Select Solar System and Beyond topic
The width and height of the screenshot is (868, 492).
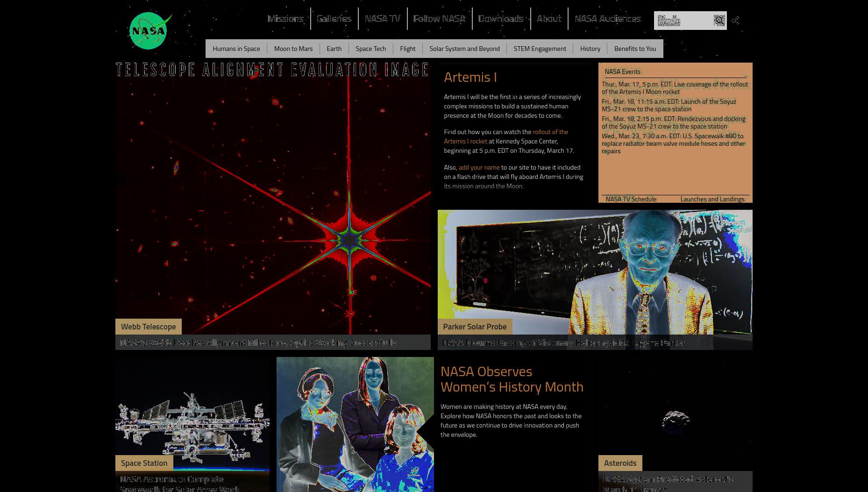tap(465, 49)
